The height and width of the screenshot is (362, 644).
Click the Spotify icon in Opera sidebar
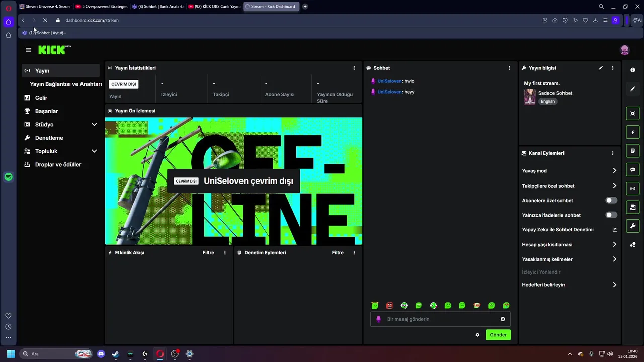click(8, 177)
